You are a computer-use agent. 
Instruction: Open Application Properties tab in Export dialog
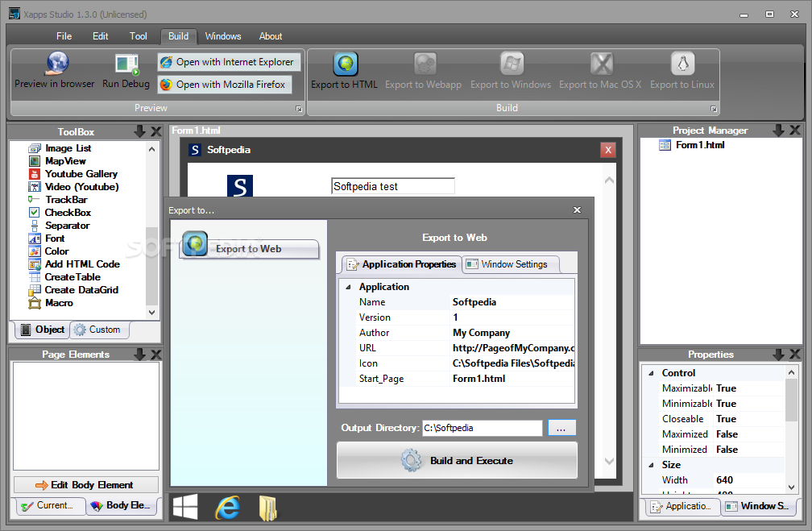[402, 264]
